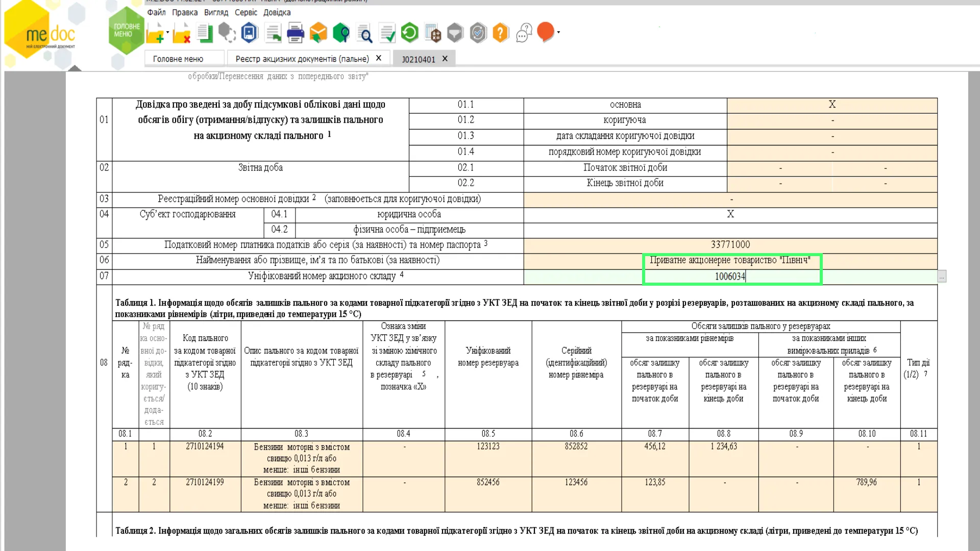Toggle the 04.1 юридична особа X cell
This screenshot has height=551, width=980.
click(730, 214)
